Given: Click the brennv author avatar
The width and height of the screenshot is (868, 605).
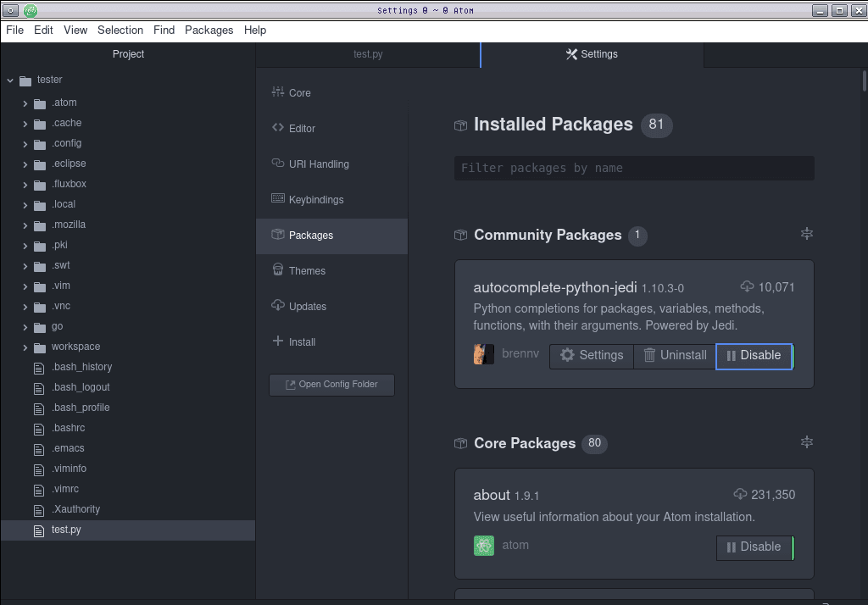Looking at the screenshot, I should [x=484, y=354].
